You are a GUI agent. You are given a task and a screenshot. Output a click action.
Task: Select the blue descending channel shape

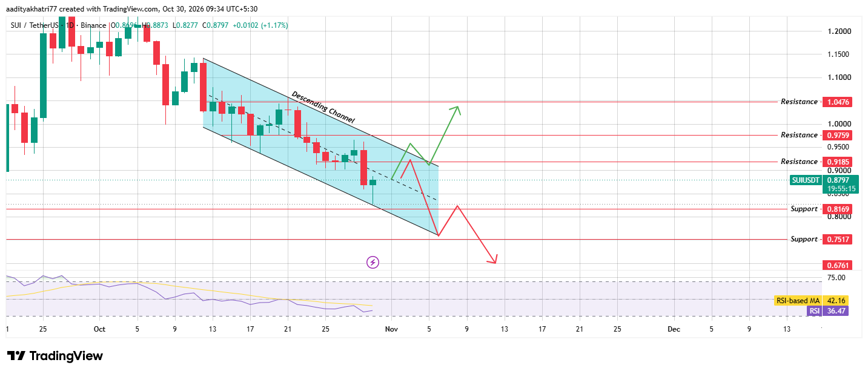coord(320,147)
